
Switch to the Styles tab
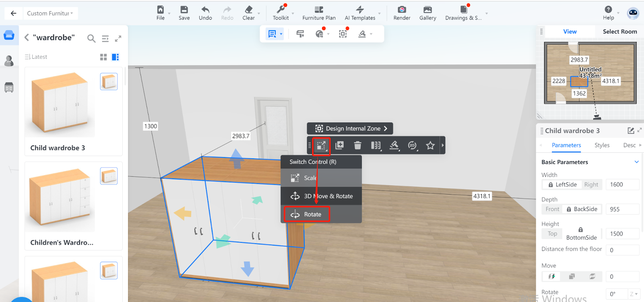tap(602, 145)
